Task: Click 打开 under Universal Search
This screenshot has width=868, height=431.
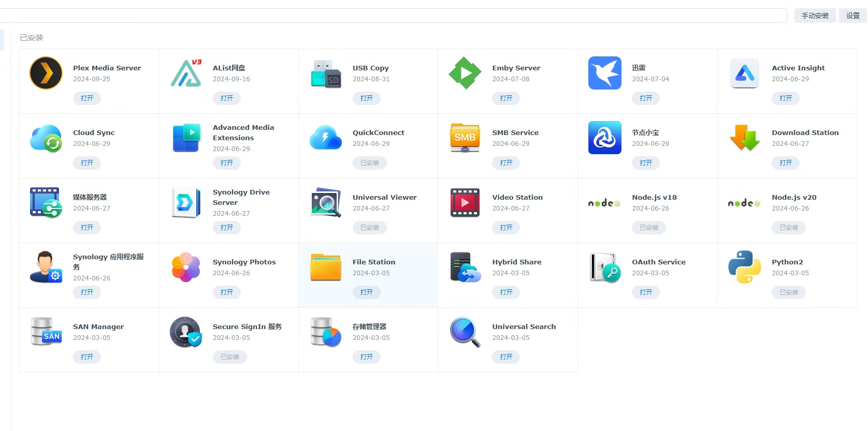Action: [x=506, y=356]
